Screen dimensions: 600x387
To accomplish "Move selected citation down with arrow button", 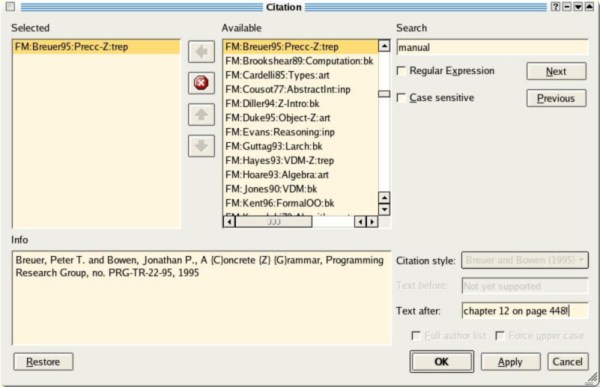I will [201, 146].
